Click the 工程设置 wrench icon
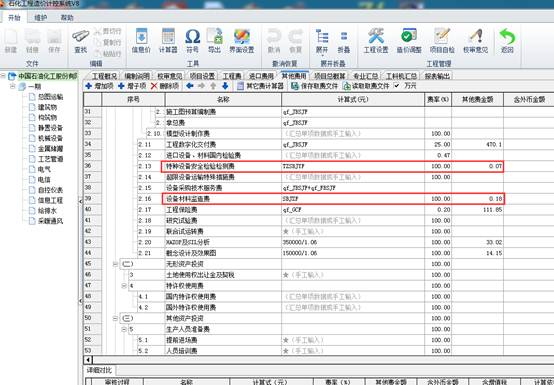Viewport: 554px width, 385px height. point(376,40)
